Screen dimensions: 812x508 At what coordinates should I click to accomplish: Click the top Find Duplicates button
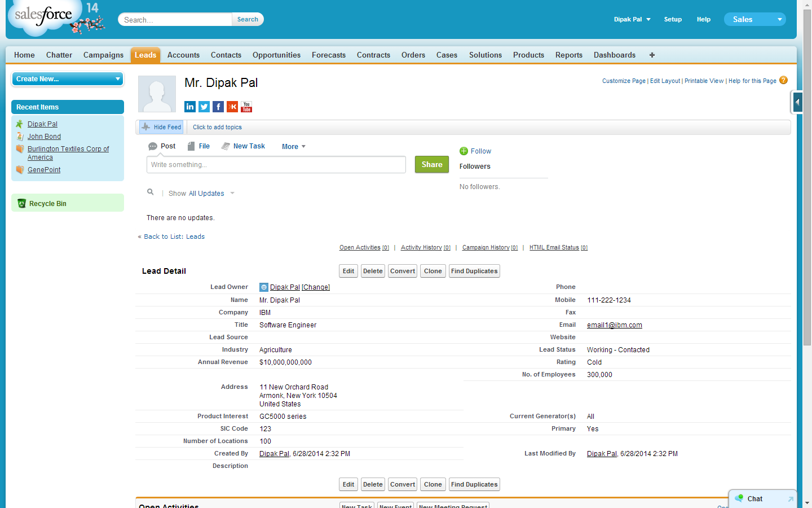[x=474, y=271]
